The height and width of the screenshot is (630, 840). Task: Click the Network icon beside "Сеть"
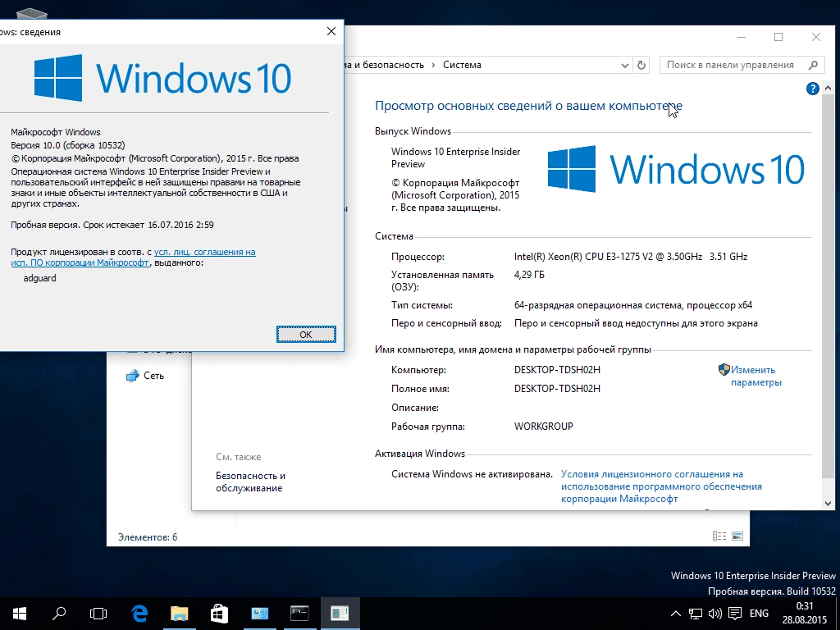[x=132, y=376]
